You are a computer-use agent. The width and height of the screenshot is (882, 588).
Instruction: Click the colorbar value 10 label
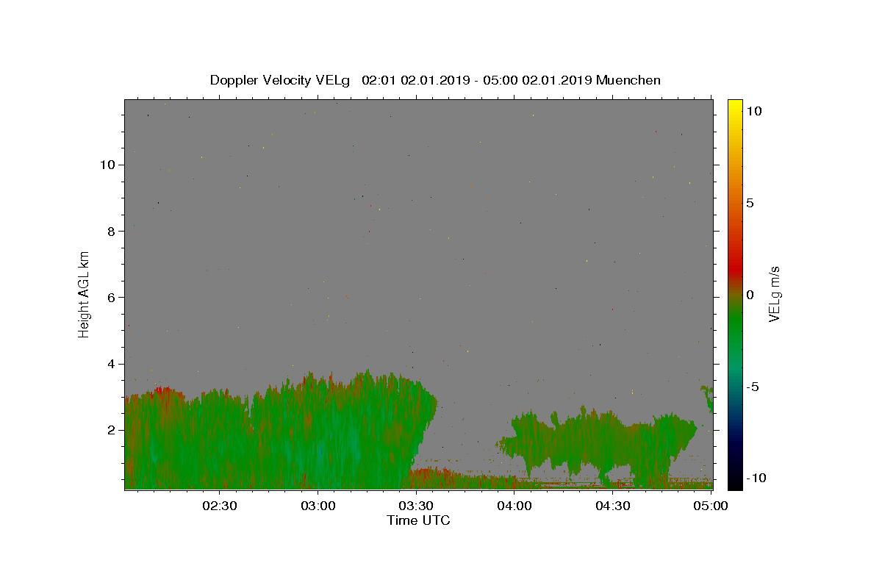point(753,111)
